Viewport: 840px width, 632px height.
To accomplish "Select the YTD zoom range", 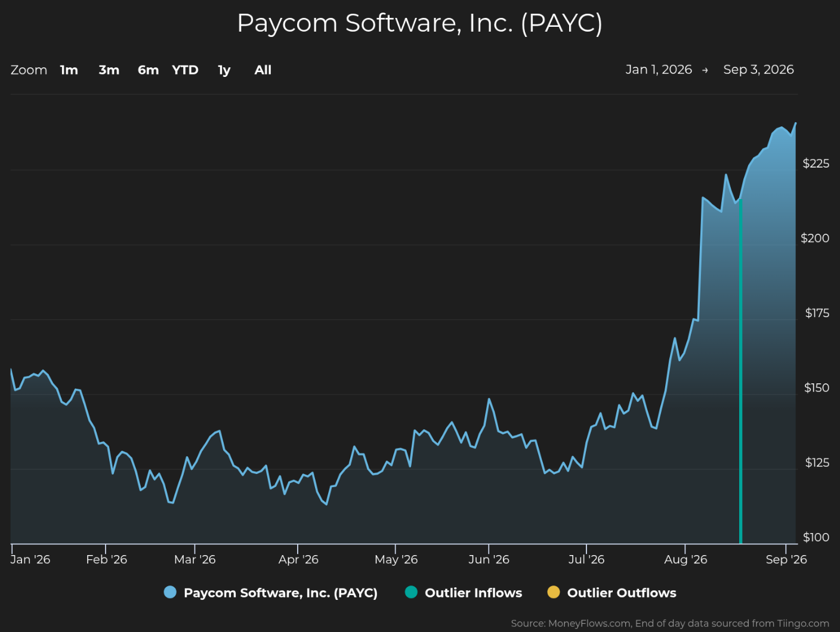I will click(185, 70).
